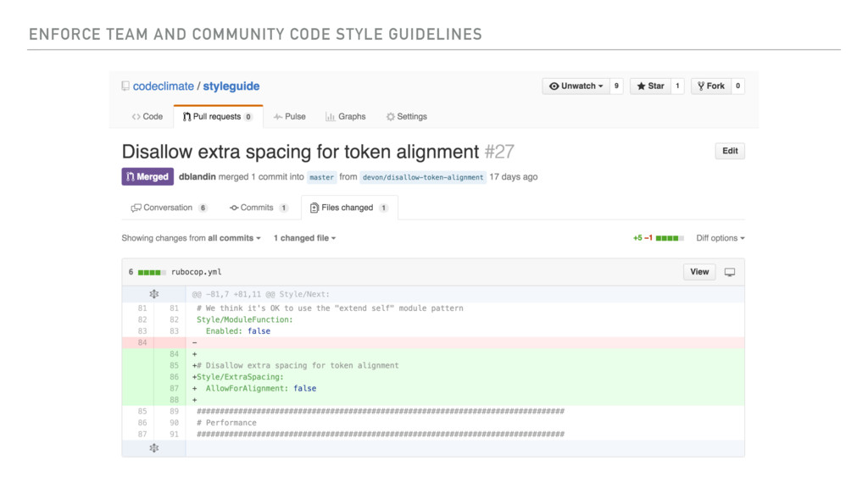This screenshot has width=868, height=488.
Task: Click View file button for rubocop.yml
Action: tap(699, 272)
